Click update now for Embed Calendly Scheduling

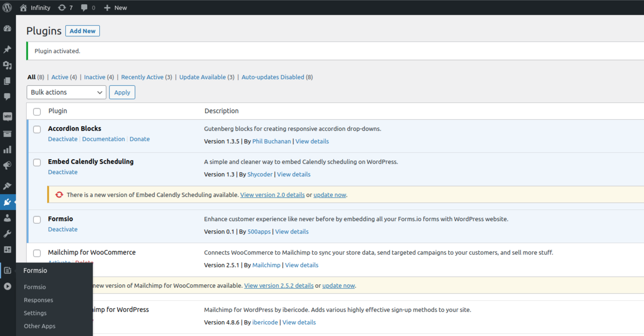coord(330,195)
